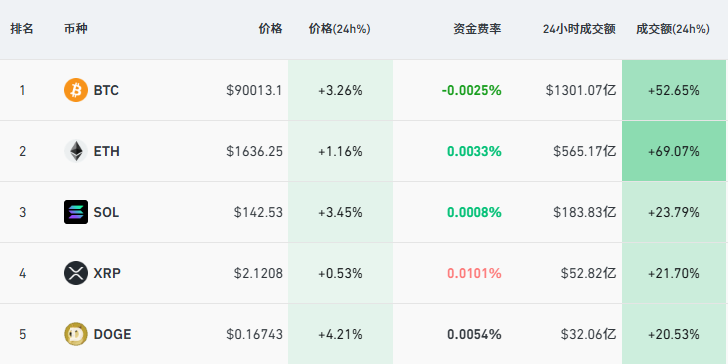This screenshot has height=364, width=728.
Task: Open the BTC coin name link
Action: tap(106, 90)
